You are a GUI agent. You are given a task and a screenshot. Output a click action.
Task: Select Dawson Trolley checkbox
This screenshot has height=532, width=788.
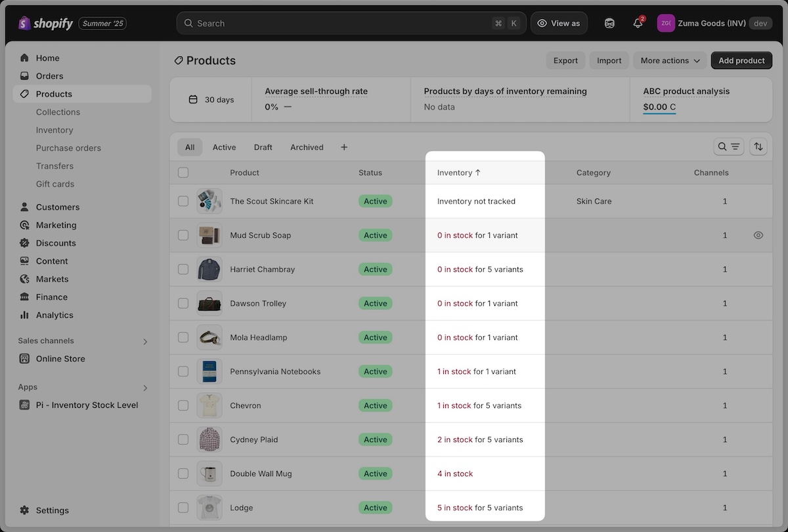(183, 303)
